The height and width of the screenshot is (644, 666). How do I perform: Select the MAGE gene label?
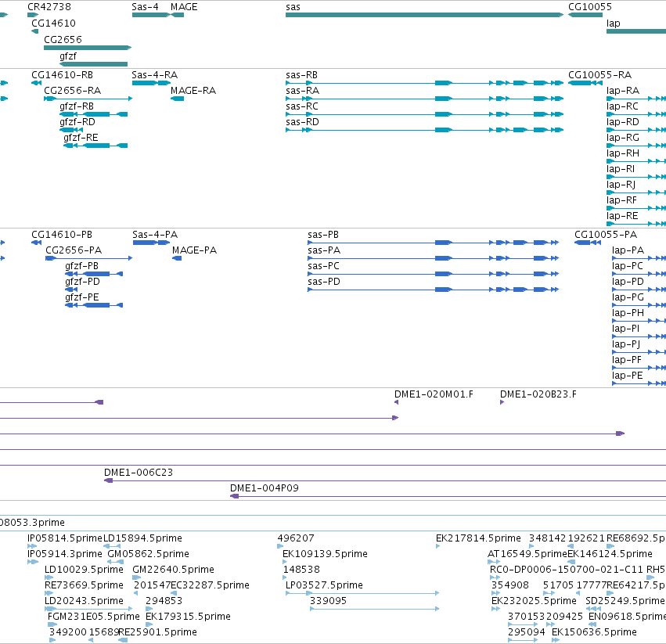click(x=184, y=7)
